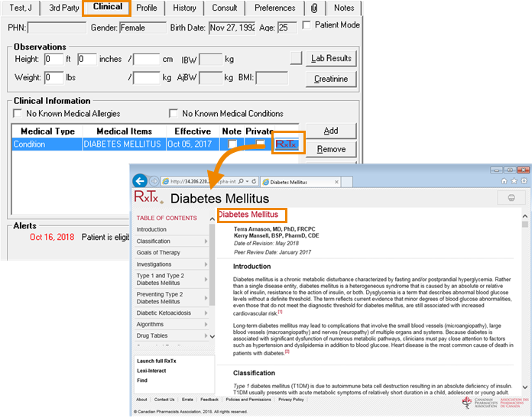
Task: Click table of contents scroll down chevron
Action: click(x=212, y=336)
